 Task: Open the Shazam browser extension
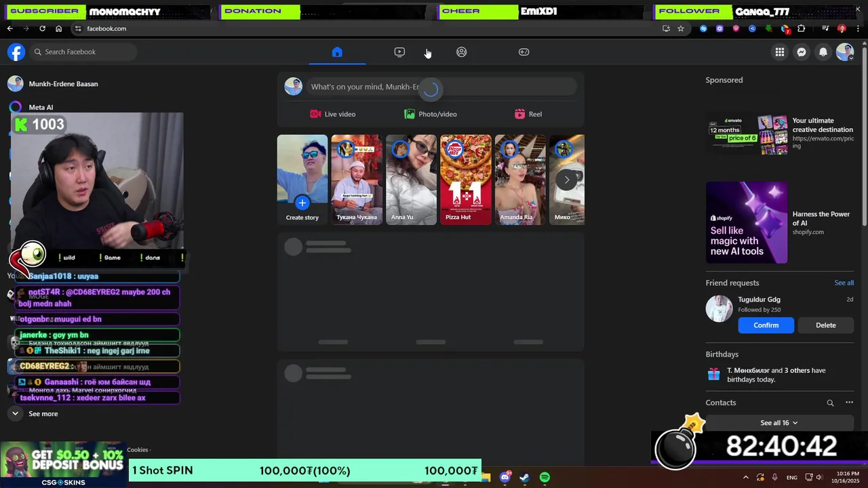tap(703, 28)
